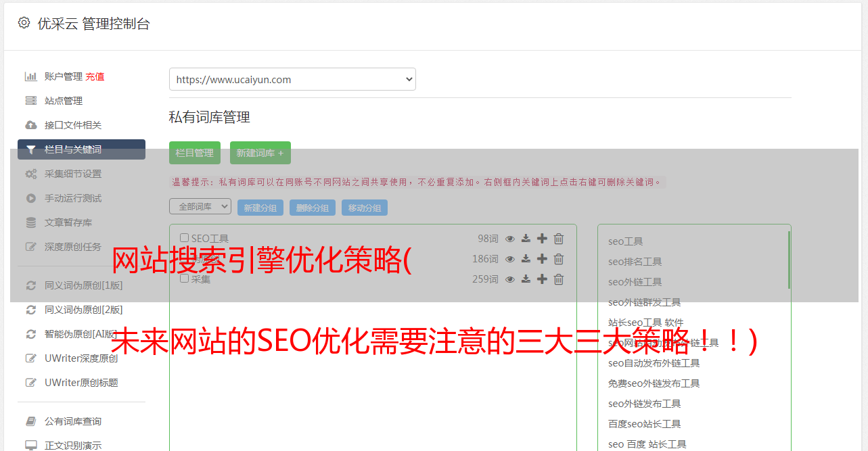Click the database icon for 文章暂存库
Screen dimensions: 868x451
click(30, 222)
